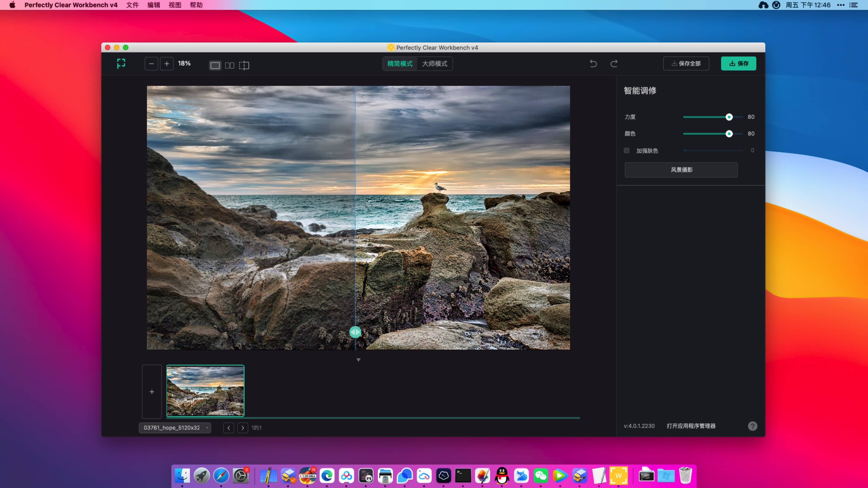The height and width of the screenshot is (488, 868).
Task: Click the clock 周五 下午12:46
Action: pos(808,5)
